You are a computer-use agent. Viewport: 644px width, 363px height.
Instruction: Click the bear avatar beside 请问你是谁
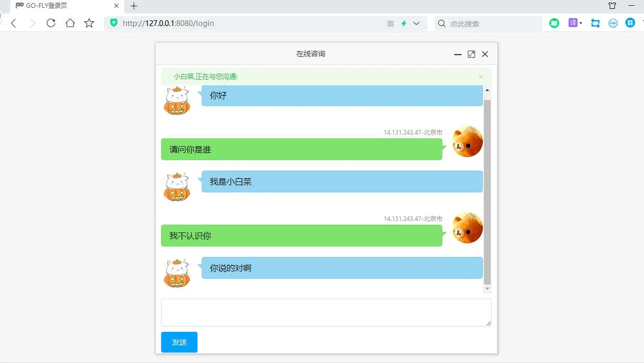467,142
